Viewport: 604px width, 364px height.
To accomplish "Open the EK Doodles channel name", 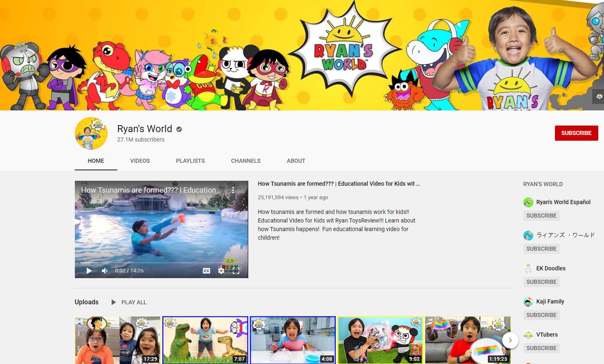I will pos(551,268).
